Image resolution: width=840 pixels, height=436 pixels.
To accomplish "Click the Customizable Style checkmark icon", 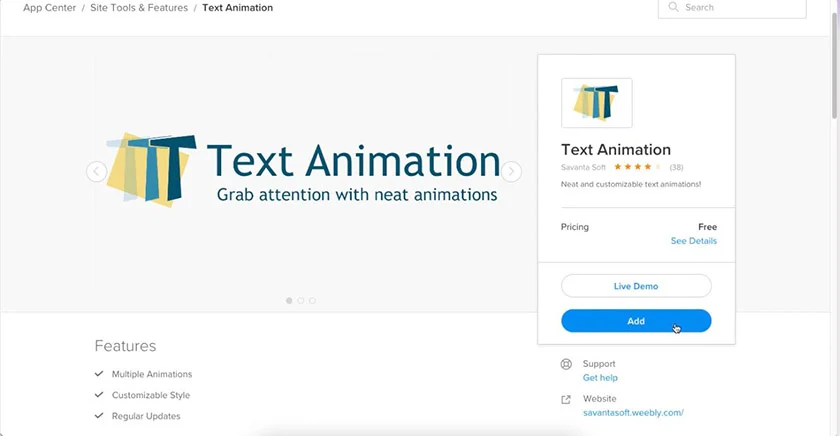I will coord(99,394).
